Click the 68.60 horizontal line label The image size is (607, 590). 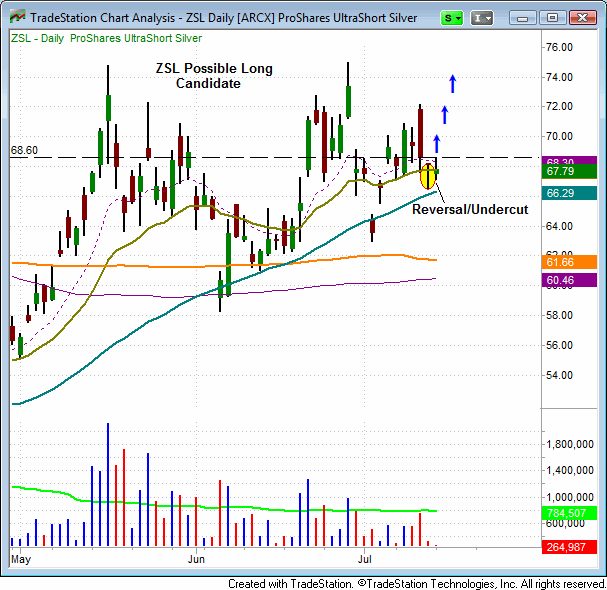click(x=24, y=150)
